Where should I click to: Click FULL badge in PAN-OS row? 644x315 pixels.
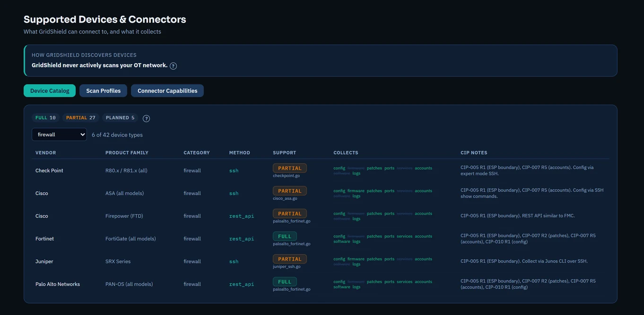click(285, 281)
